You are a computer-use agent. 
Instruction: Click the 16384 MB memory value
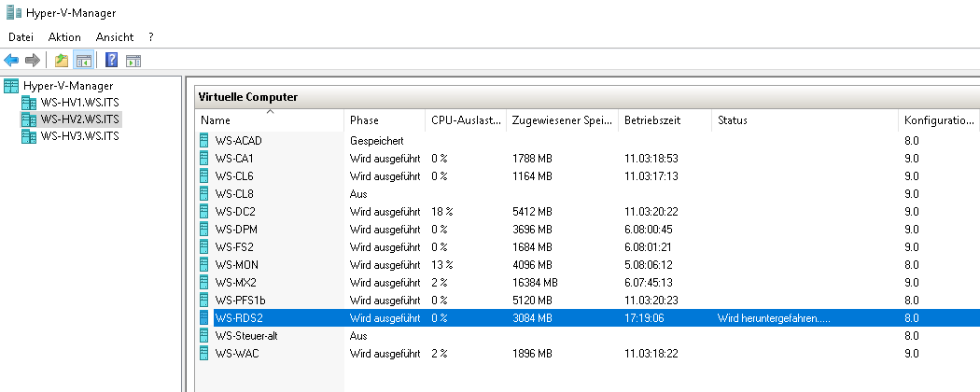click(x=535, y=283)
